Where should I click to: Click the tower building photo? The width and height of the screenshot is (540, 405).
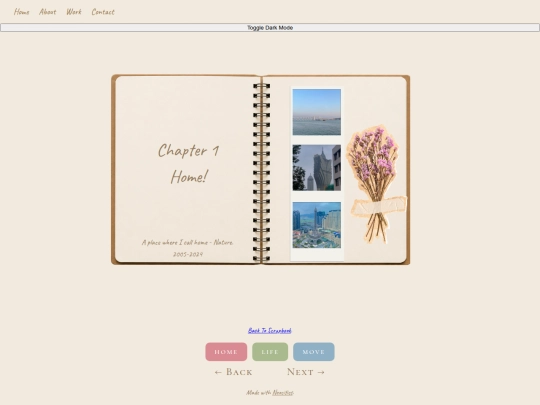[317, 168]
